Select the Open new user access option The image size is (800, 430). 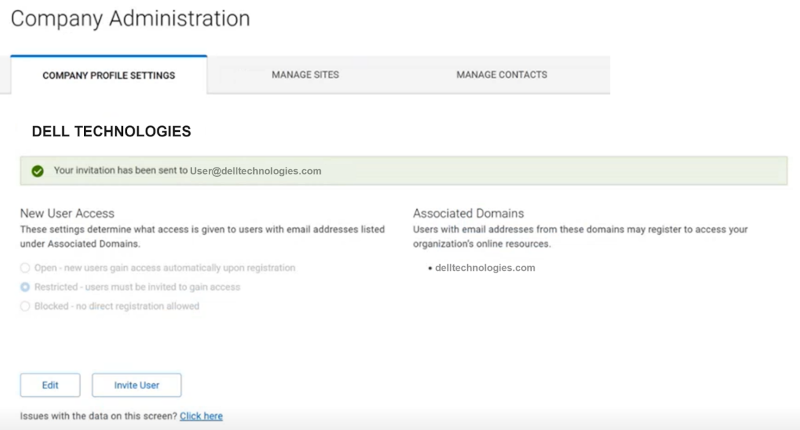[x=26, y=268]
